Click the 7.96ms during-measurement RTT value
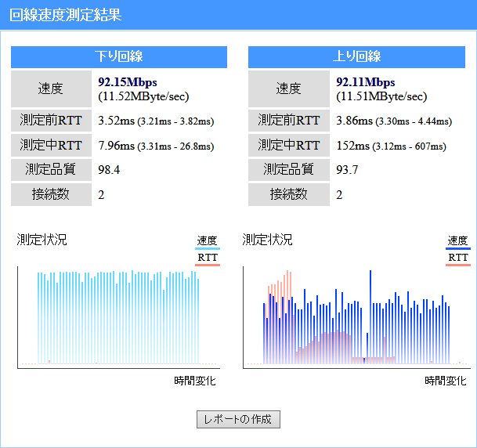The image size is (477, 448). (x=116, y=146)
